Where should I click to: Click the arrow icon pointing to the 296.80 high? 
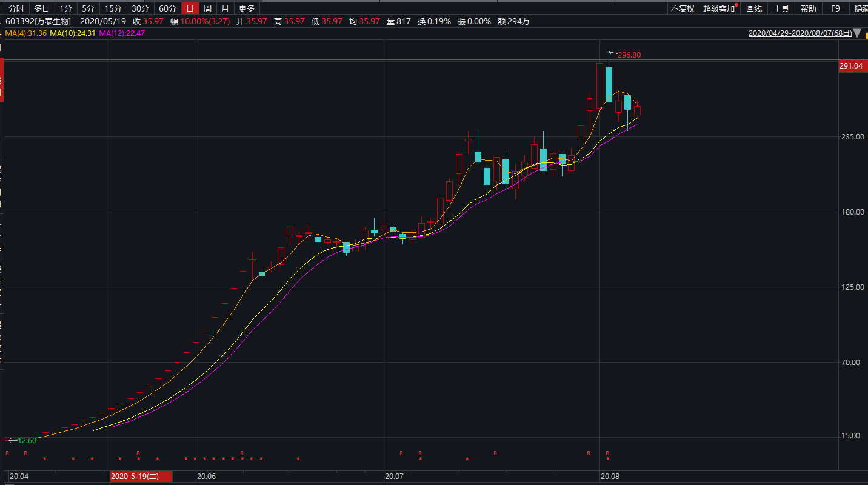click(612, 53)
